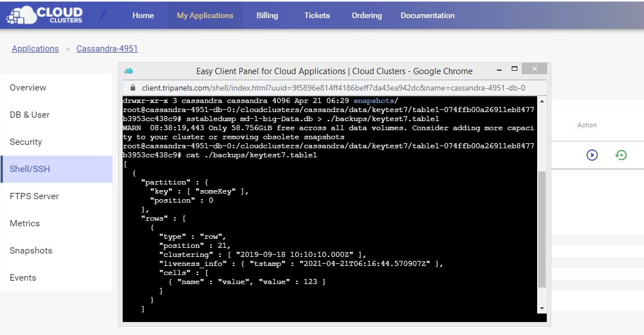
Task: Click the liveness_info tstamp line
Action: click(x=301, y=264)
